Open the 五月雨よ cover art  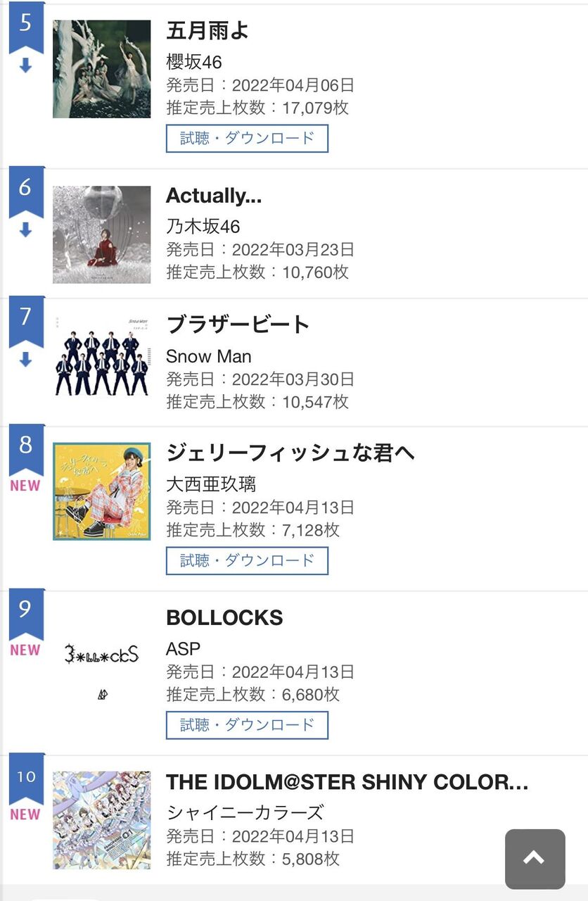102,69
